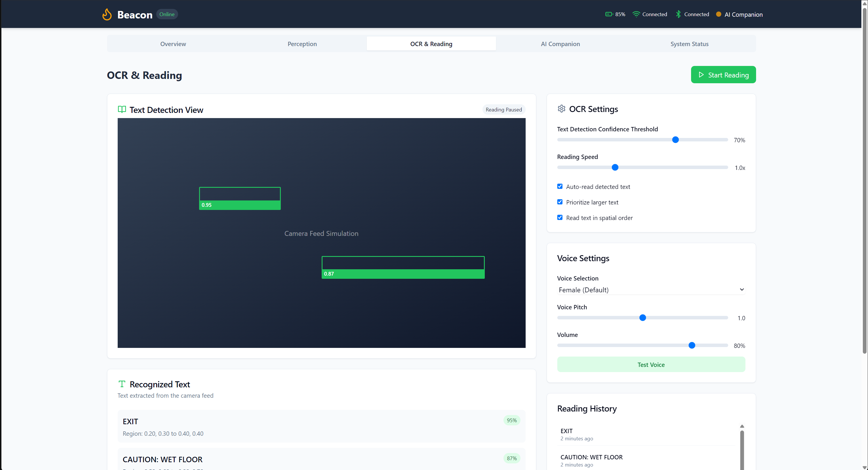Click the play icon in Start Reading
This screenshot has height=470, width=868.
point(701,75)
